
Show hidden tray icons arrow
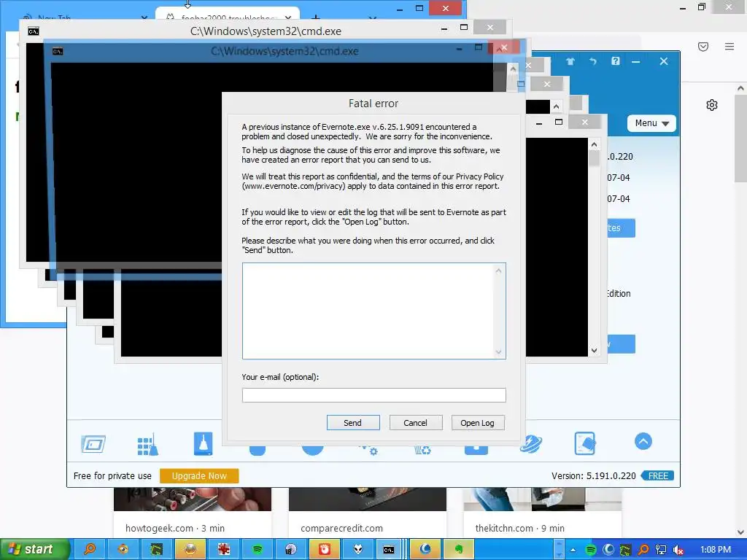[573, 550]
